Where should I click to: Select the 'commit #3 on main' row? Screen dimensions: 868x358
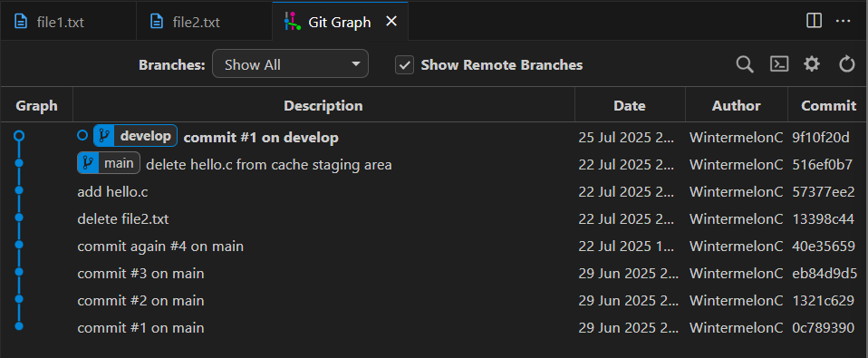click(434, 273)
